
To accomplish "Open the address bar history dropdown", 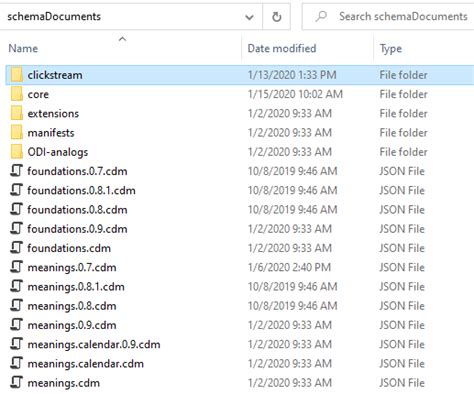I will (249, 17).
